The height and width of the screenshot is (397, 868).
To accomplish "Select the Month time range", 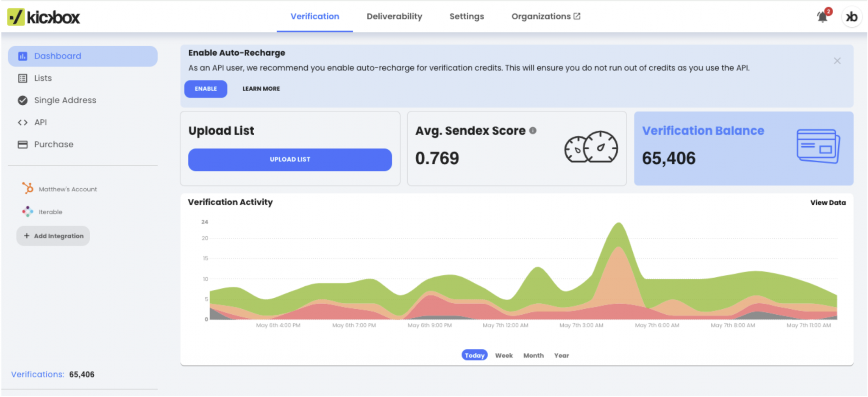I will 533,355.
